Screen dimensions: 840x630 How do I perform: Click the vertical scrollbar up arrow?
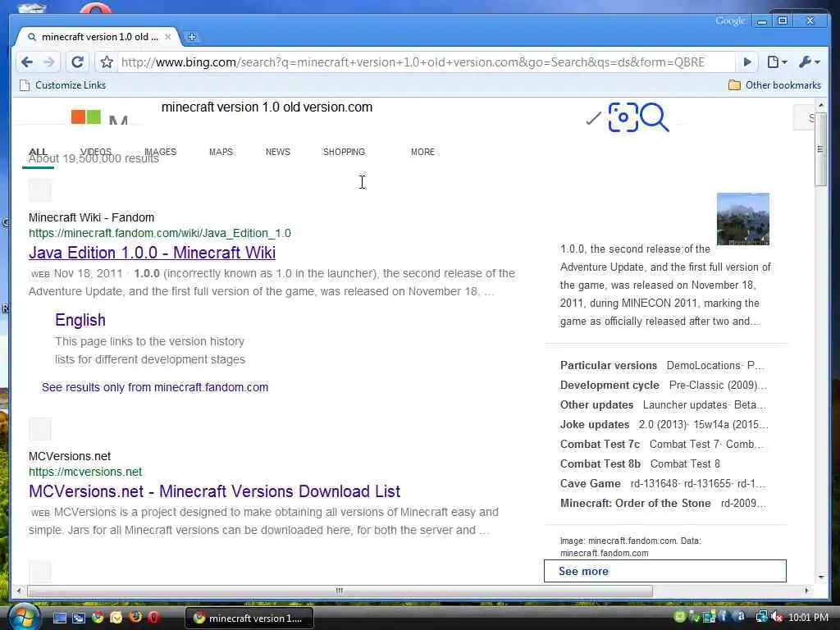click(x=821, y=104)
